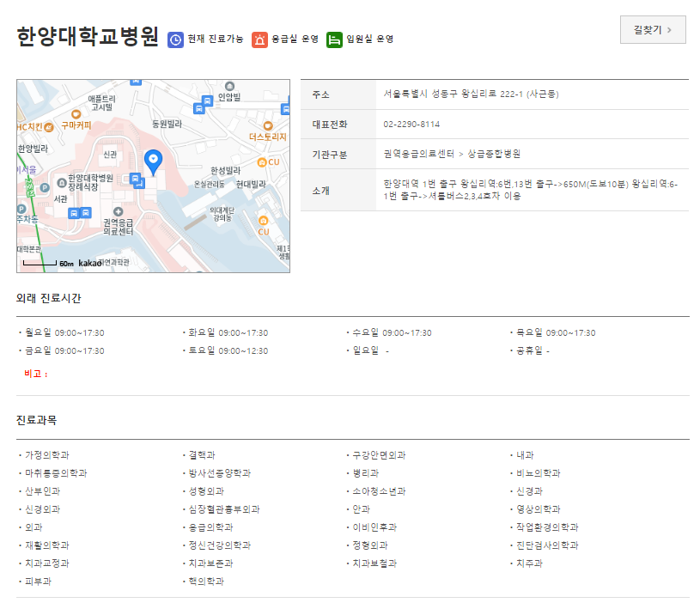Click the parking P icon near 서관
Screen dimensions: 700x615
click(45, 188)
